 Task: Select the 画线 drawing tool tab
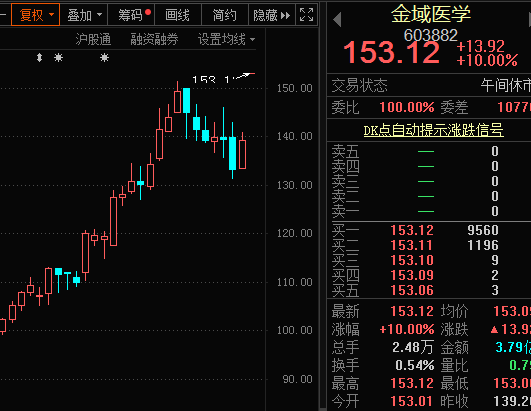[x=177, y=15]
